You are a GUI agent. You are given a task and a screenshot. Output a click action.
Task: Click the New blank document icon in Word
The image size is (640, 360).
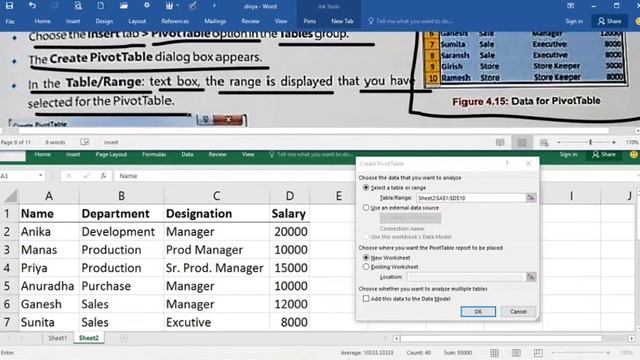pos(100,6)
